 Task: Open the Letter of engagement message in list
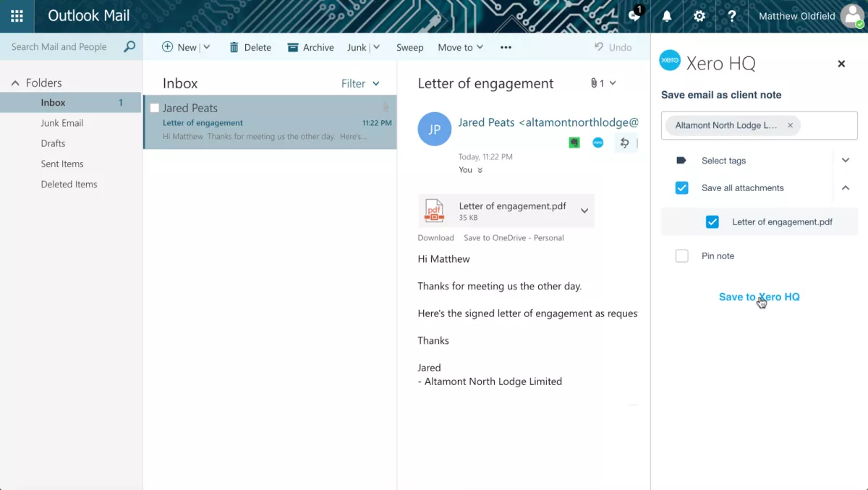[x=270, y=122]
